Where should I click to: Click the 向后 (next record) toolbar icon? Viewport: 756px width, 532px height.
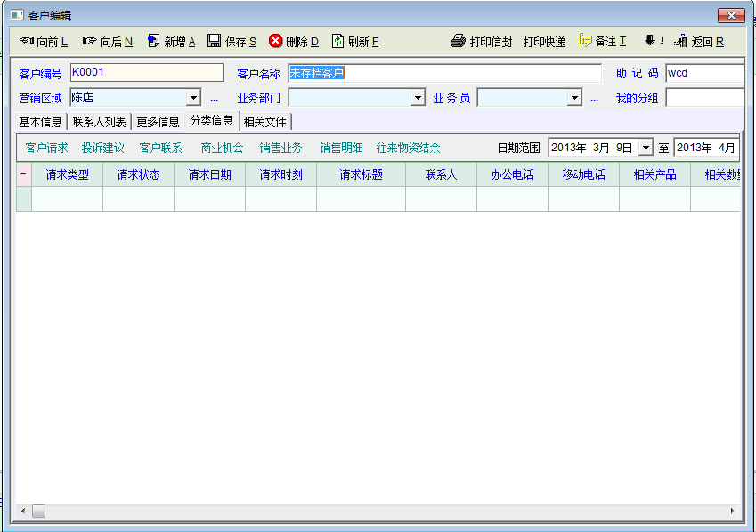tap(89, 41)
